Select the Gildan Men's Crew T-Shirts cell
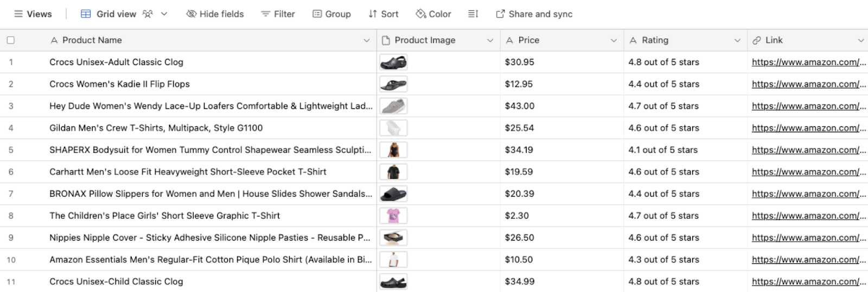The width and height of the screenshot is (868, 292). click(x=210, y=128)
